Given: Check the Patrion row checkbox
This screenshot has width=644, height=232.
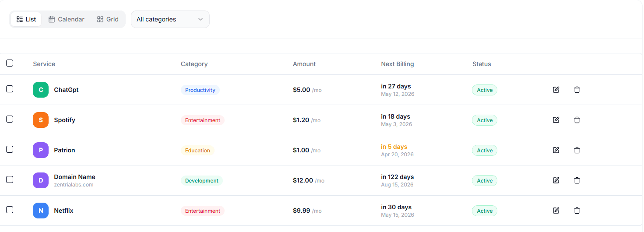Looking at the screenshot, I should [x=10, y=149].
